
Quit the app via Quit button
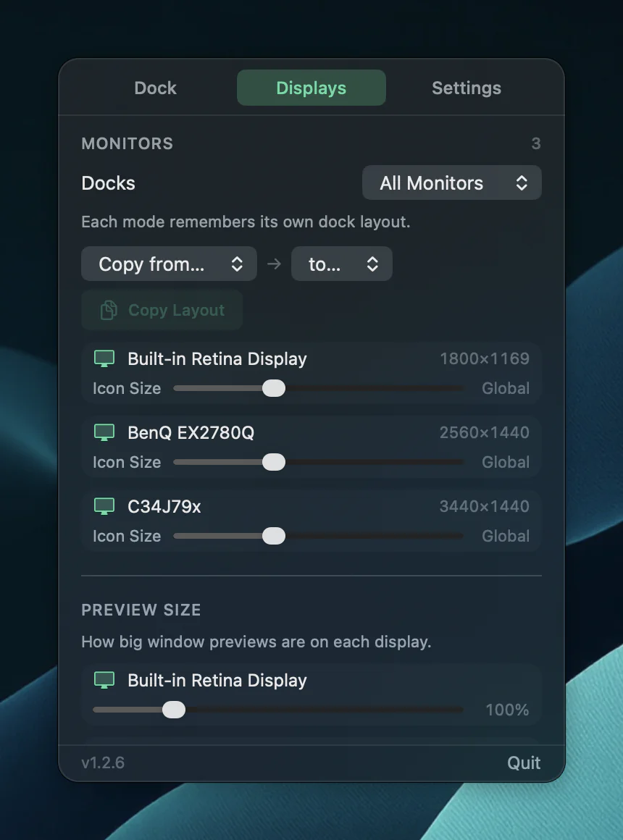point(524,763)
